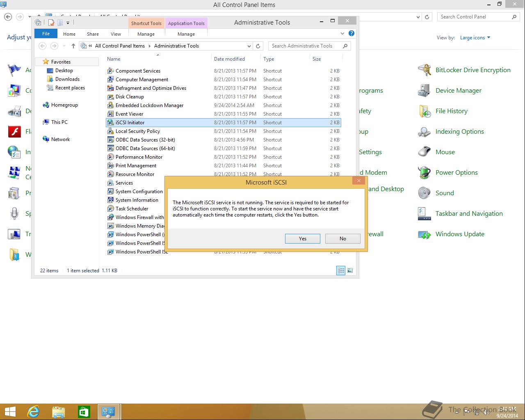Open the View ribbon tab

pos(116,34)
